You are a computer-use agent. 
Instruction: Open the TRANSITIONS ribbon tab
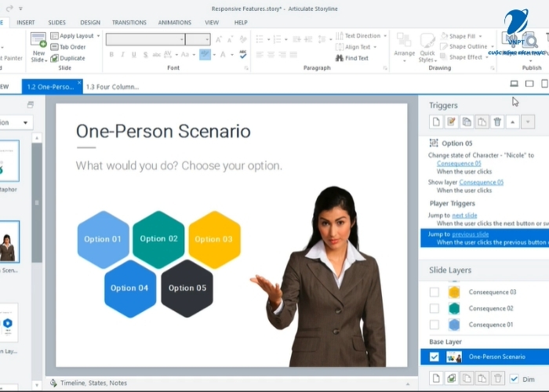tap(129, 23)
